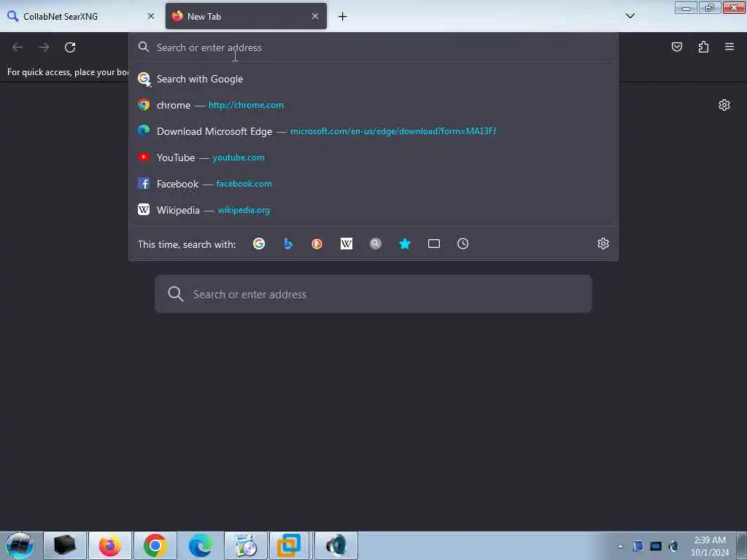Click the taskbar clock showing 2:39 AM

pyautogui.click(x=710, y=546)
